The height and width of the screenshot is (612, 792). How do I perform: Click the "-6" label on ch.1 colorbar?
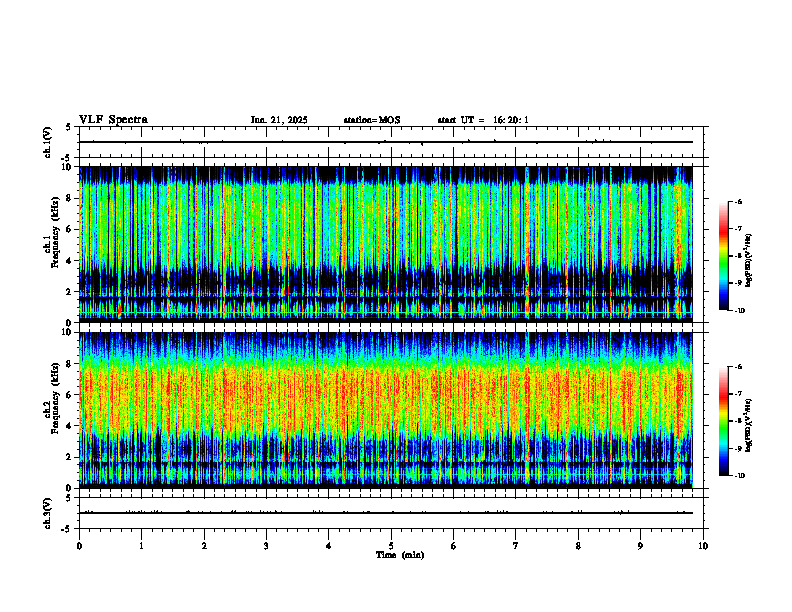tap(739, 201)
